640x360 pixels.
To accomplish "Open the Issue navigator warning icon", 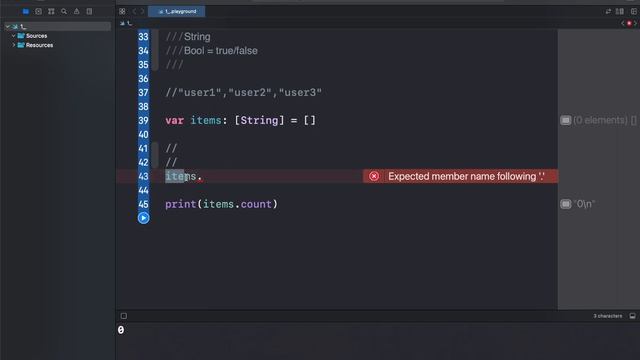I will coord(76,11).
